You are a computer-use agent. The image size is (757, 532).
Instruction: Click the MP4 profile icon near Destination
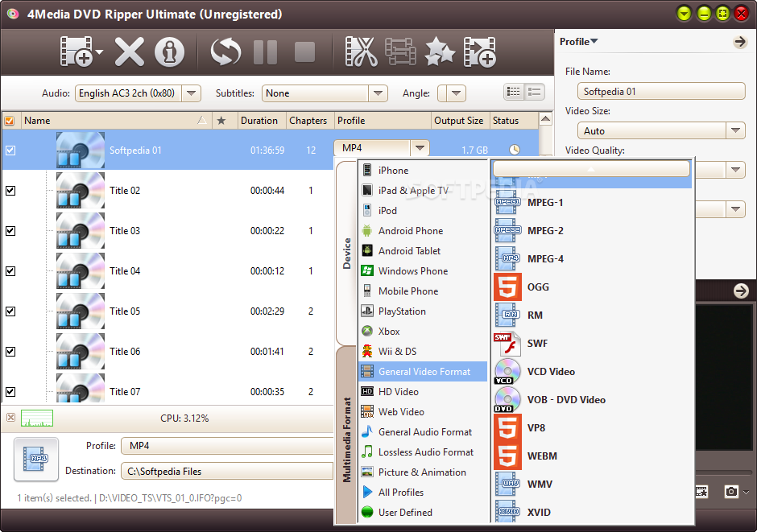[36, 460]
